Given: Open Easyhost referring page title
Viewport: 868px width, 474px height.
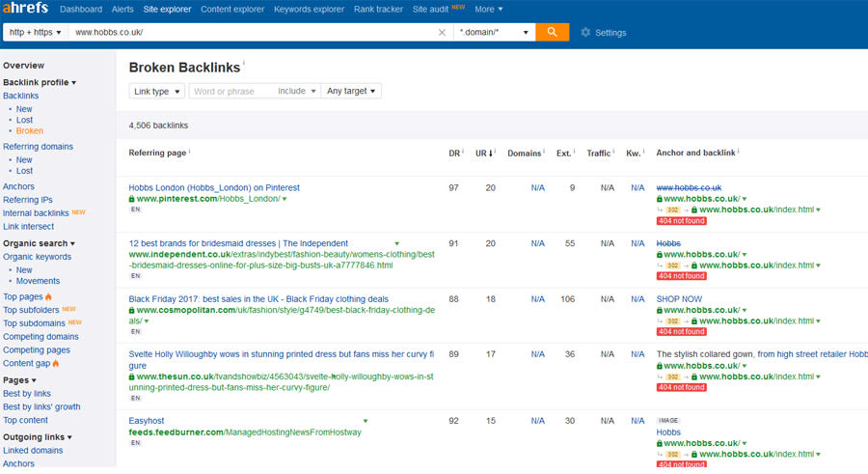Looking at the screenshot, I should coord(147,421).
